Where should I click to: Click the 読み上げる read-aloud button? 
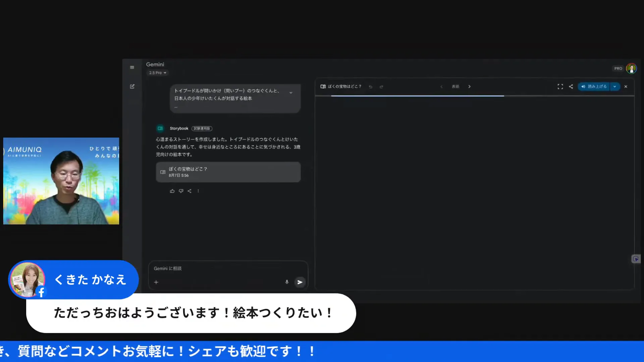point(594,86)
